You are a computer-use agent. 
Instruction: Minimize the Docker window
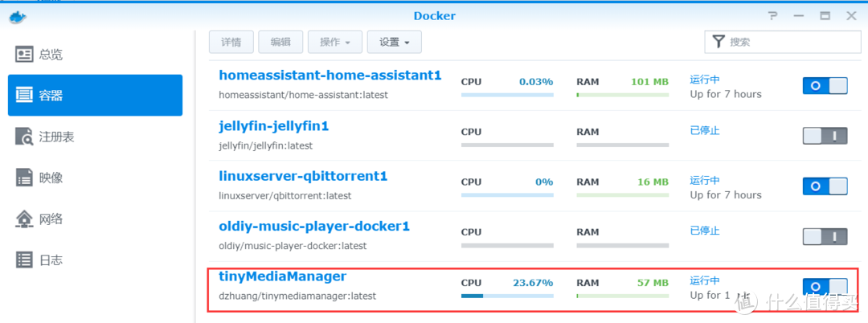(x=798, y=16)
